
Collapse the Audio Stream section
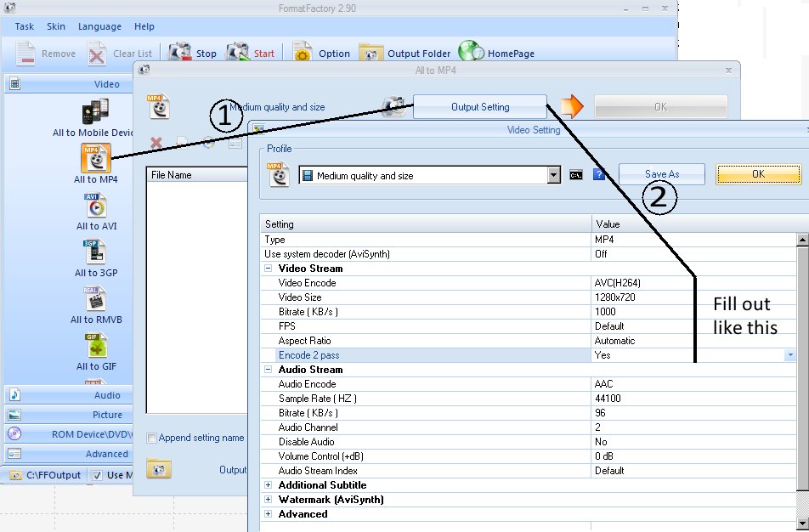click(x=268, y=370)
